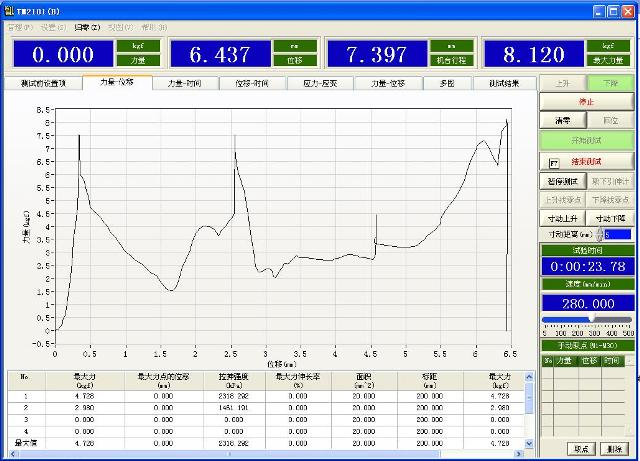Click the 寸动距离 value input field
This screenshot has width=640, height=461.
[617, 234]
